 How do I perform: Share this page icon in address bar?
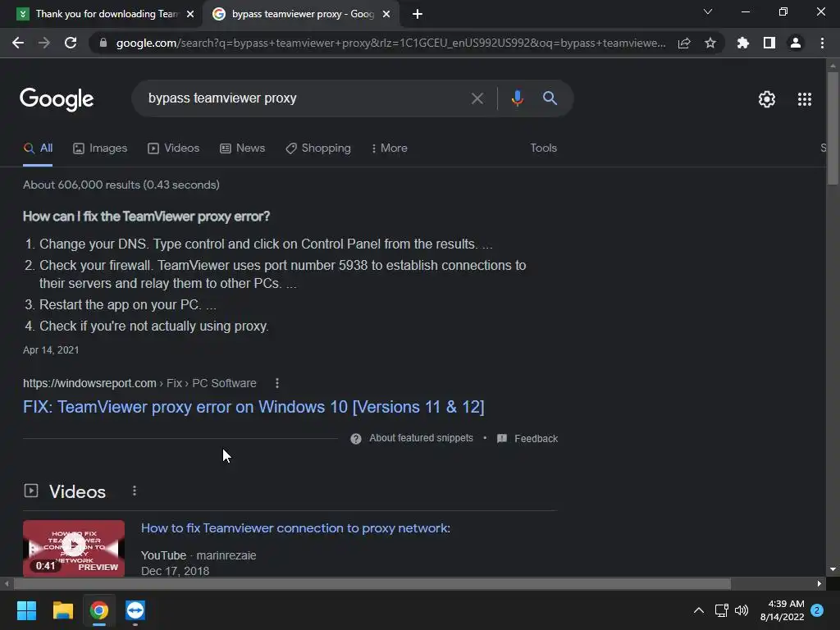tap(684, 43)
